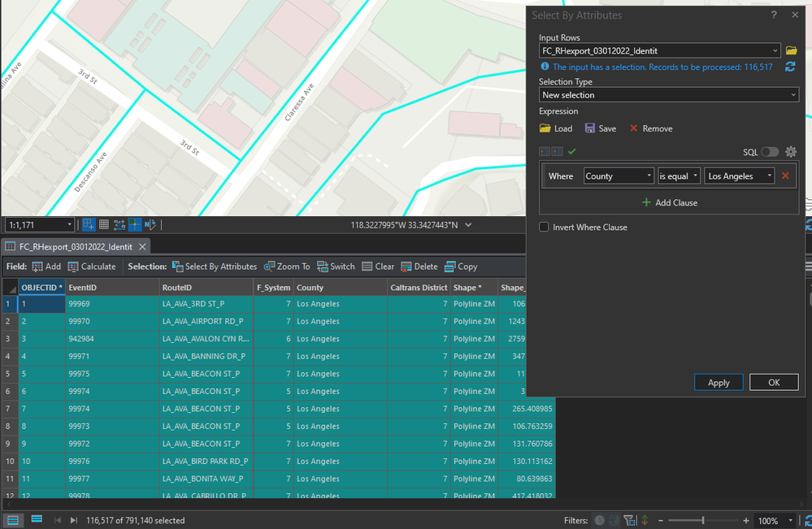This screenshot has height=529, width=812.
Task: Click the Zoom To selection icon
Action: click(x=270, y=267)
